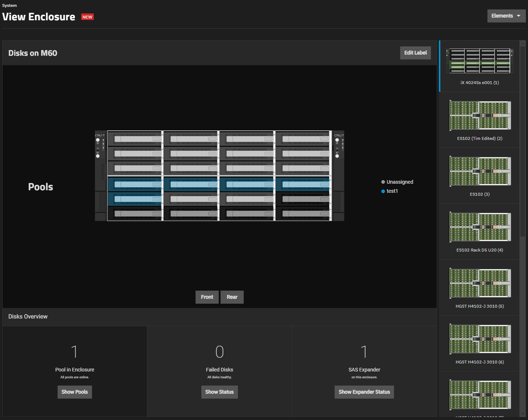
Task: Select the bottom-left drive slot in the chassis
Action: pyautogui.click(x=135, y=214)
